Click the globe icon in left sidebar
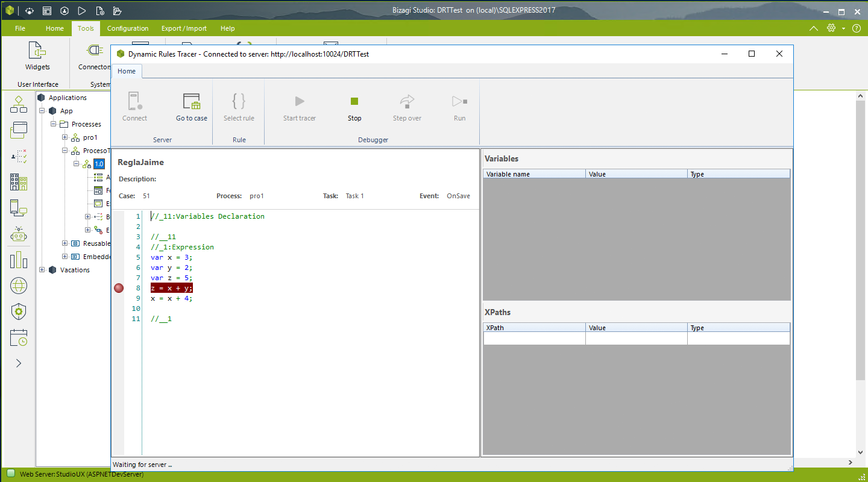This screenshot has height=482, width=868. click(x=19, y=286)
